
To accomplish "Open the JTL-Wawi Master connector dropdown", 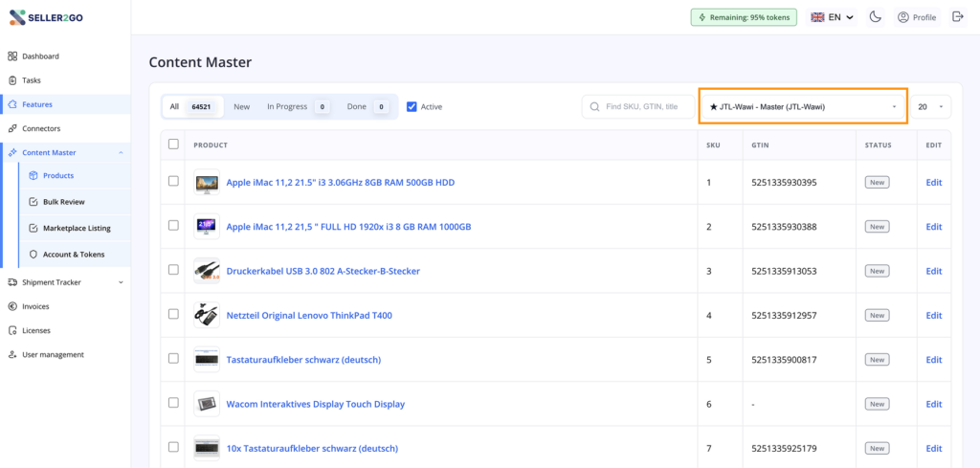I will point(803,107).
